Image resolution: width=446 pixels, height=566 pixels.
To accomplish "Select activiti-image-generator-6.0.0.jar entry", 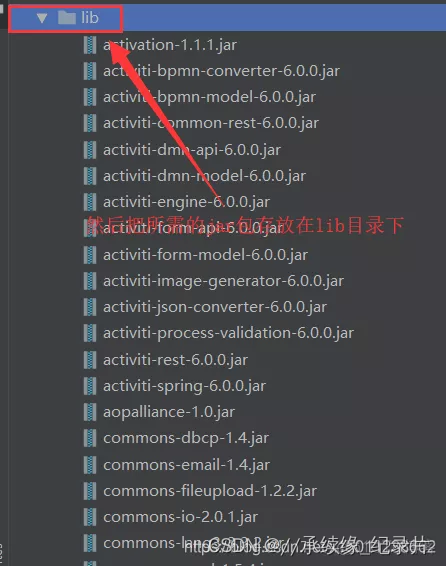I will click(223, 281).
